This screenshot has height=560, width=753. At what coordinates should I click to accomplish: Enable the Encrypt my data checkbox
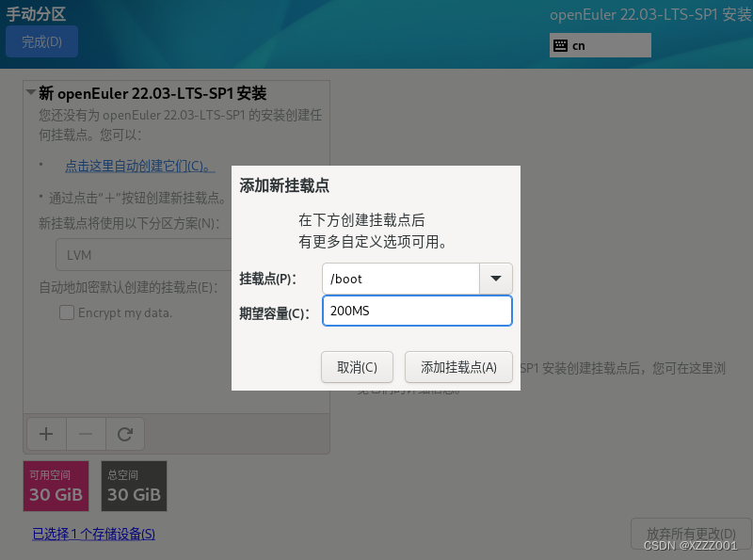(x=67, y=312)
